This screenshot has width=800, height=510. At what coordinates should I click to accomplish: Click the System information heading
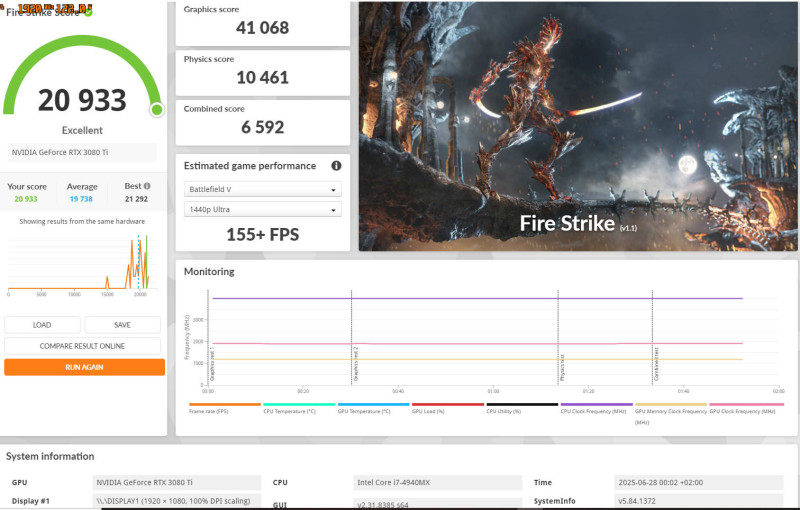tap(50, 456)
